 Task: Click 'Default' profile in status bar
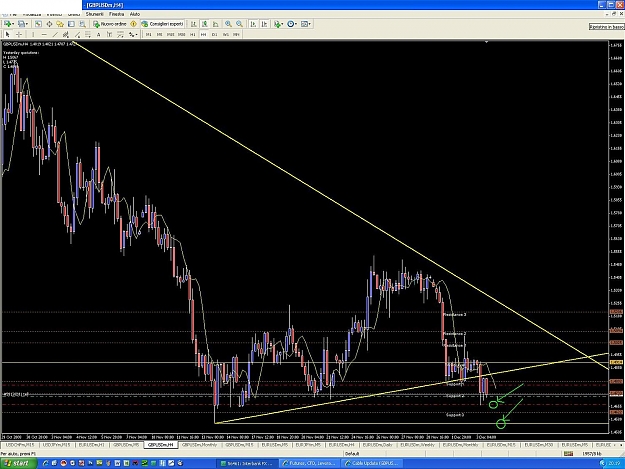click(352, 453)
